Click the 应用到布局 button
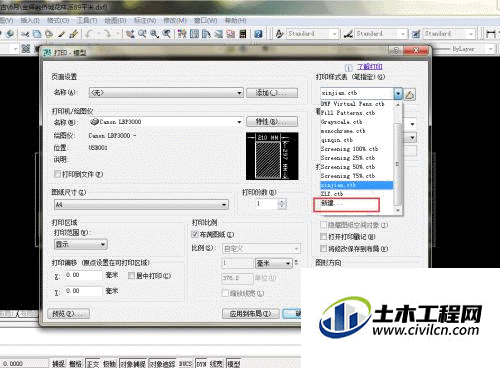 (251, 314)
